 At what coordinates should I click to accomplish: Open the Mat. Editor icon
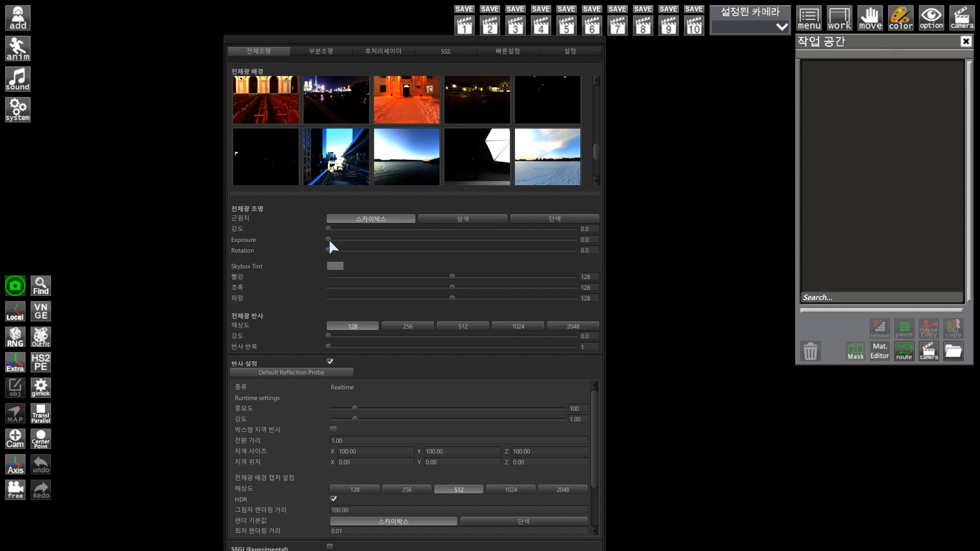point(879,351)
